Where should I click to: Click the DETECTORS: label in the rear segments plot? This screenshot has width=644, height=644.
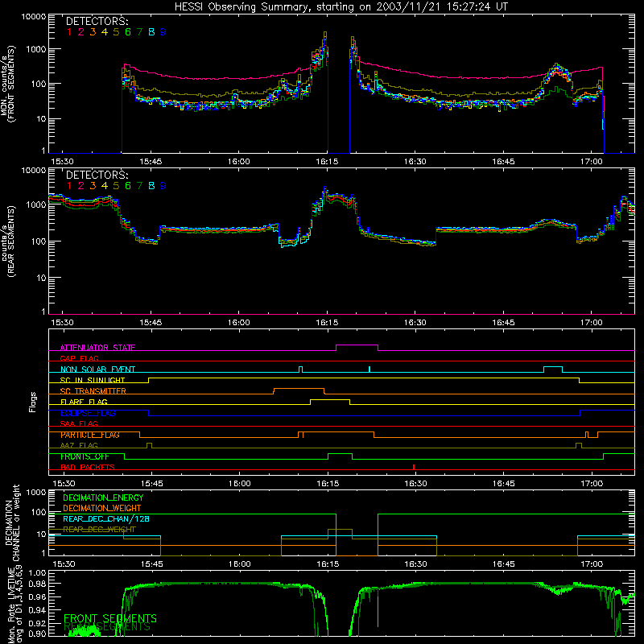pyautogui.click(x=97, y=175)
